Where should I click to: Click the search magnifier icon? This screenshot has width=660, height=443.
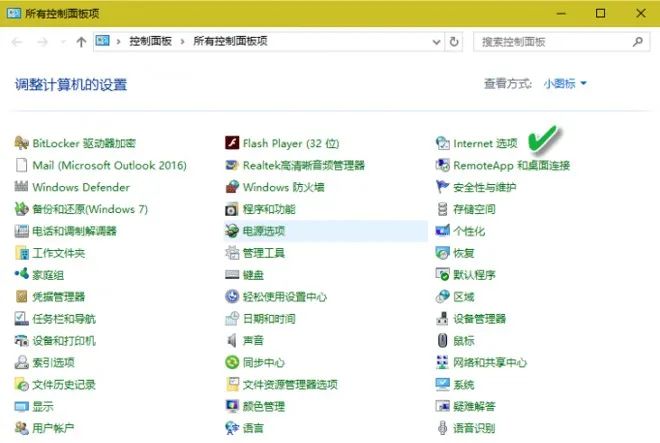point(638,42)
